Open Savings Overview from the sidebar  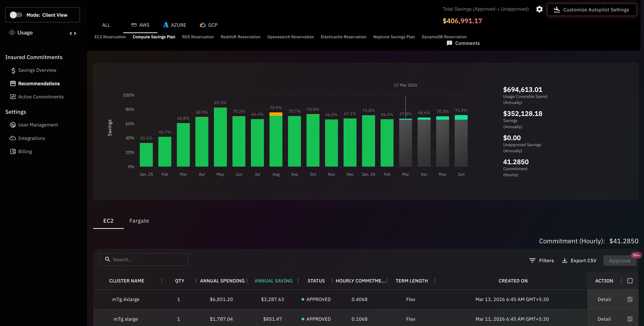click(x=37, y=70)
